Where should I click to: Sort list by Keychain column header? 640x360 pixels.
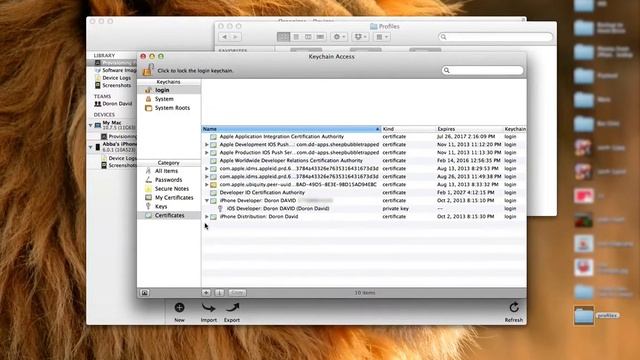(x=515, y=129)
